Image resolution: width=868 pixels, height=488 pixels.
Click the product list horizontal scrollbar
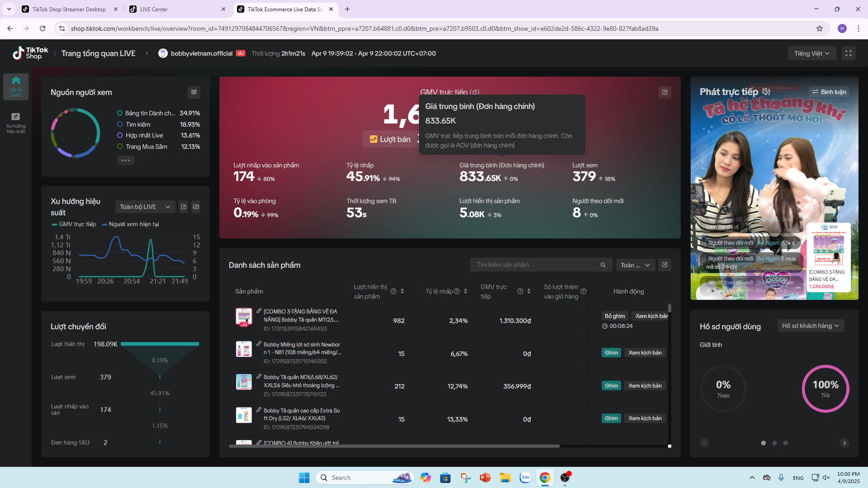[394, 446]
